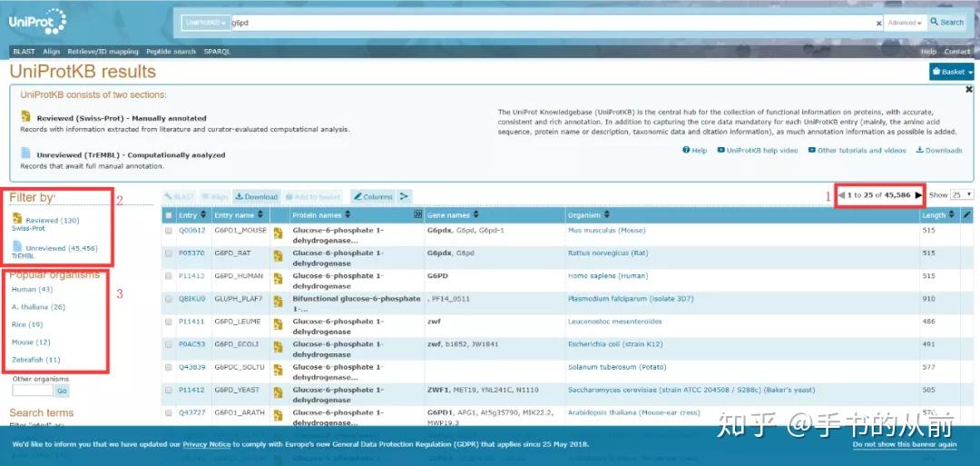
Task: Go to the previous results page arrow
Action: (x=841, y=195)
